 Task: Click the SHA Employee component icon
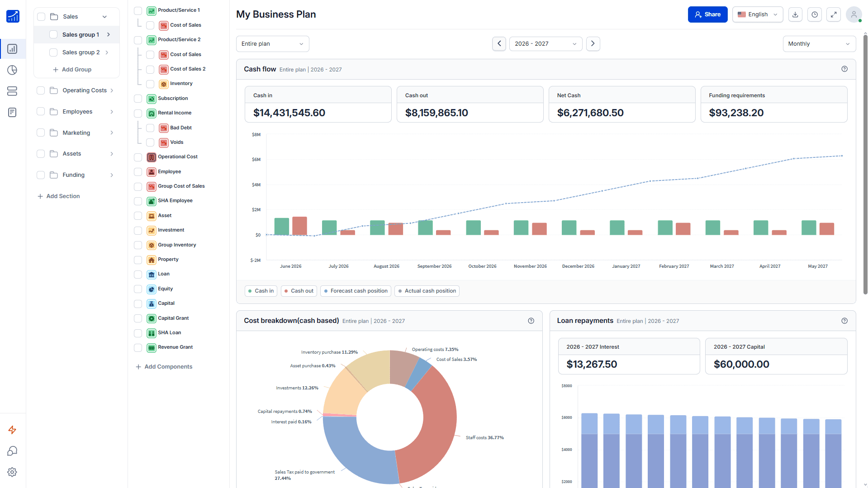pyautogui.click(x=152, y=201)
